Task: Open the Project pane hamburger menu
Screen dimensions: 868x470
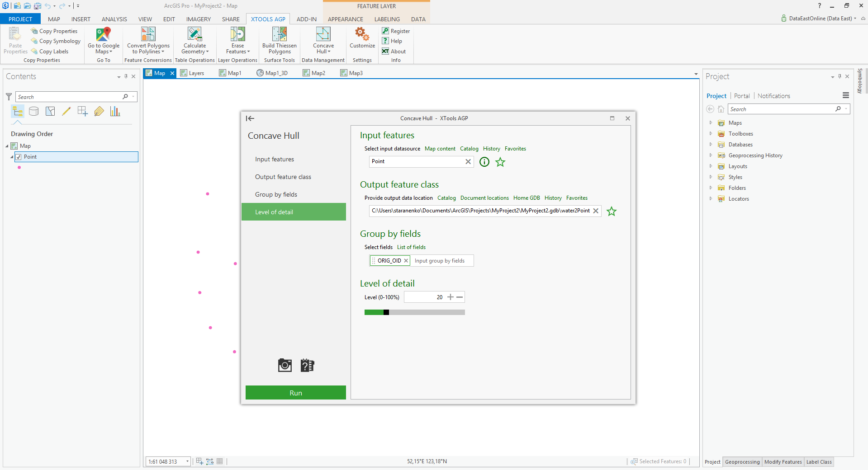Action: point(846,95)
